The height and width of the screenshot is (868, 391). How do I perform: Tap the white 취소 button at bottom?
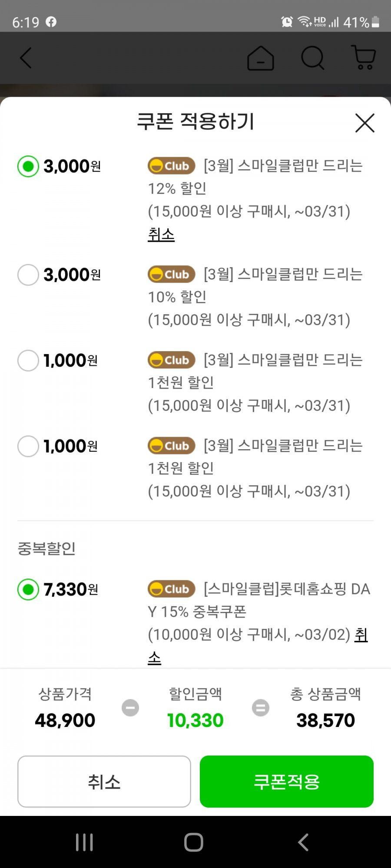104,782
